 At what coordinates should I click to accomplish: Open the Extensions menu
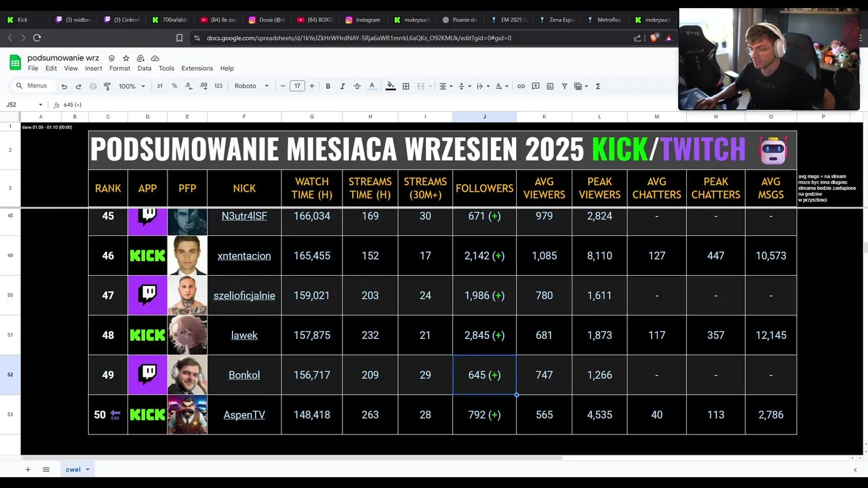(x=197, y=68)
